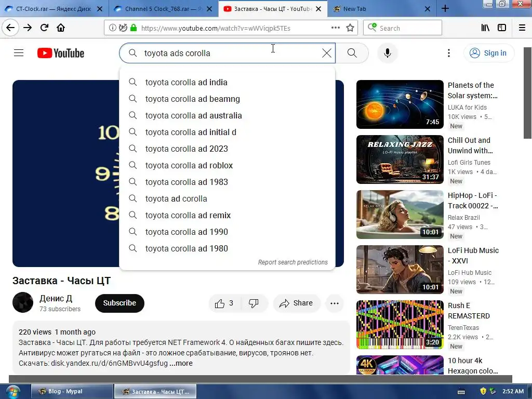The height and width of the screenshot is (399, 532).
Task: Click the Sign in button
Action: click(x=488, y=53)
